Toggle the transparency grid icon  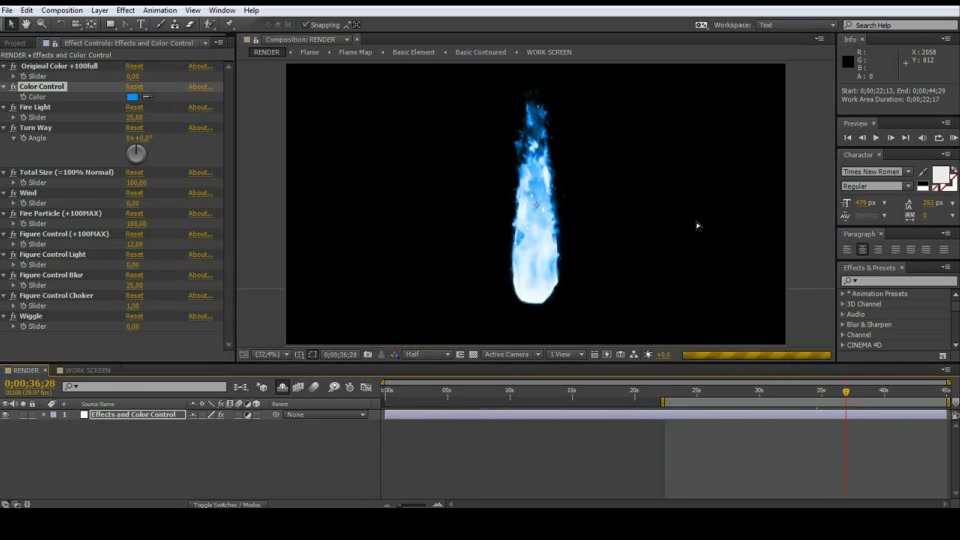pos(473,354)
